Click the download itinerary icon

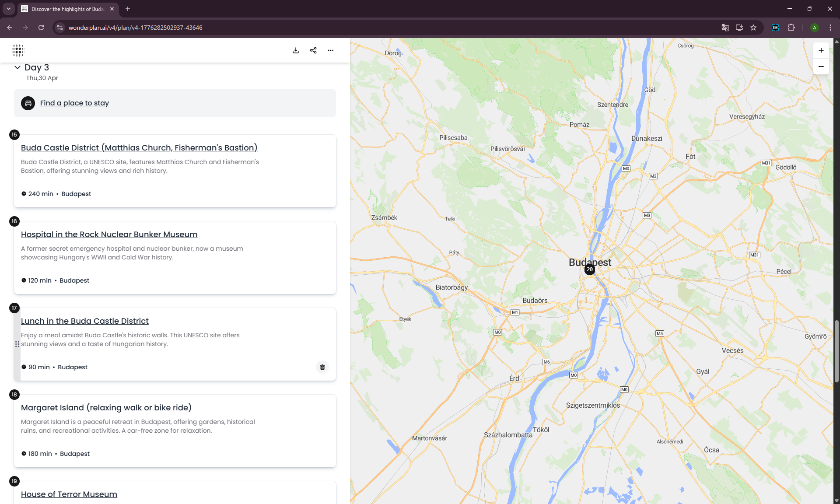point(296,50)
